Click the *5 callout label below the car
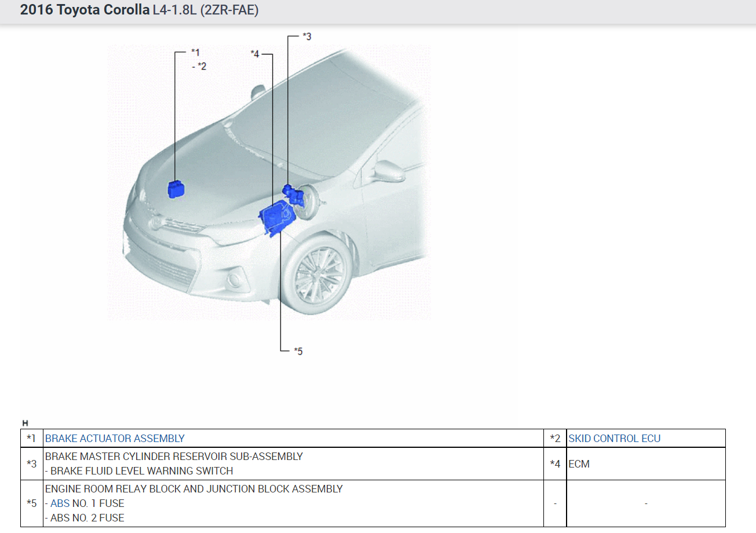The width and height of the screenshot is (756, 533). tap(298, 351)
